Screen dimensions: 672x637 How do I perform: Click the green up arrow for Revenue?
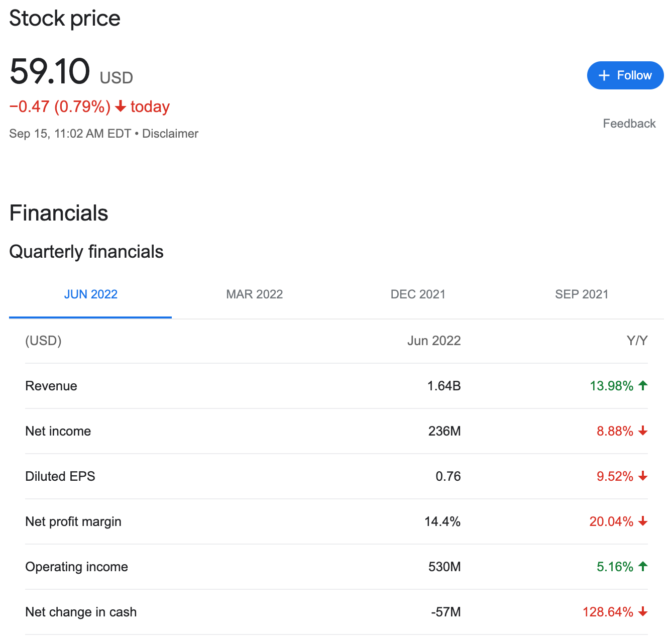[643, 386]
